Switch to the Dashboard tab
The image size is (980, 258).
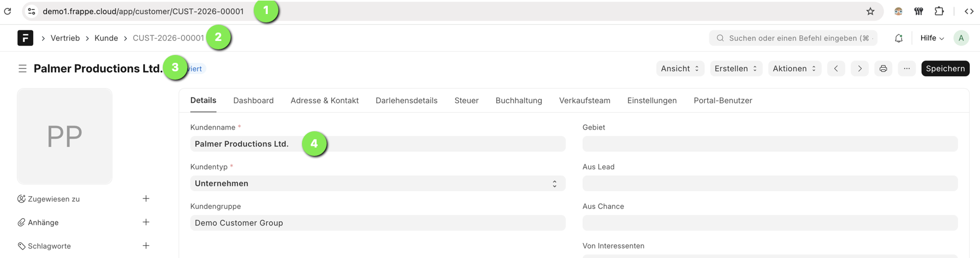pos(253,100)
